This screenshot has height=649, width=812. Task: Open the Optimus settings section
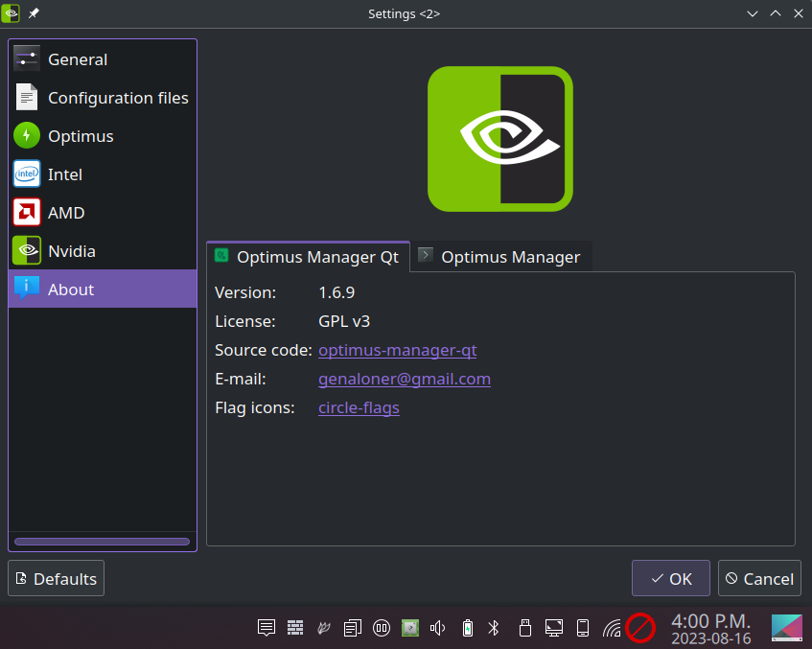coord(103,136)
